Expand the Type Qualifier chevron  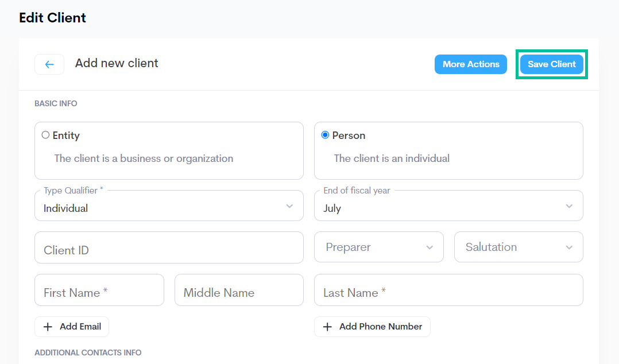click(x=289, y=206)
